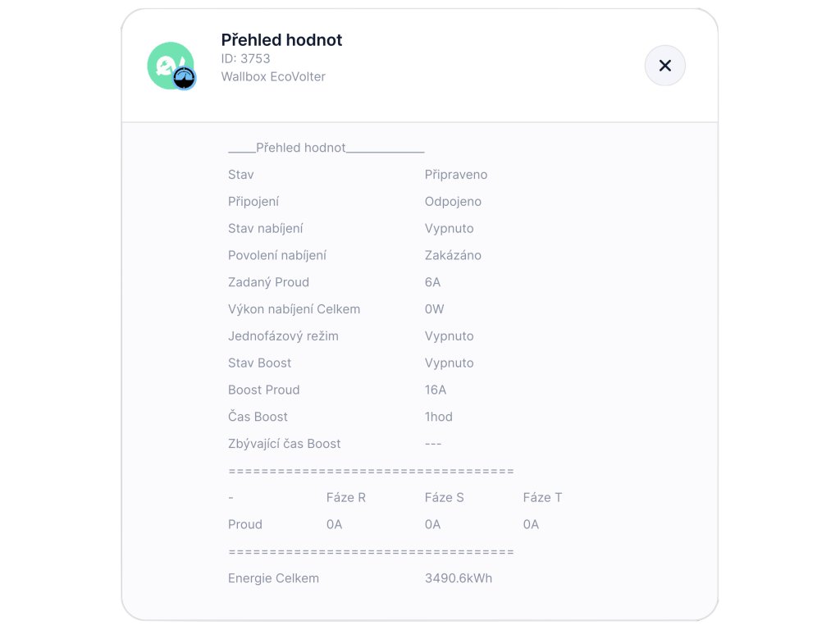Click the Čas Boost value 1hod

(x=438, y=418)
